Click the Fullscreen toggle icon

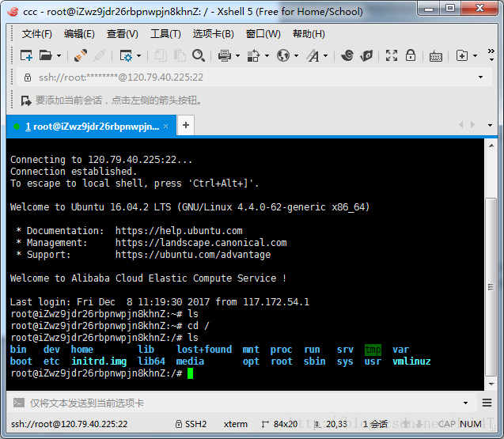(x=392, y=55)
